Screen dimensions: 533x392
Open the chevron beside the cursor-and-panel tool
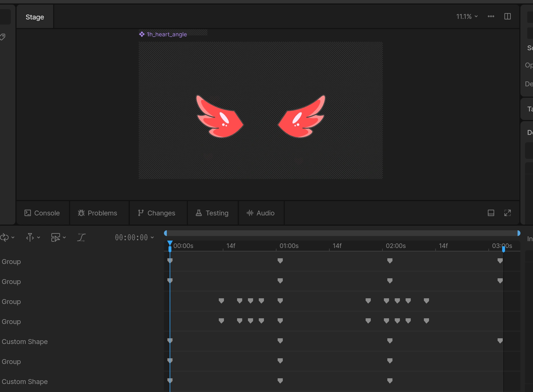64,237
